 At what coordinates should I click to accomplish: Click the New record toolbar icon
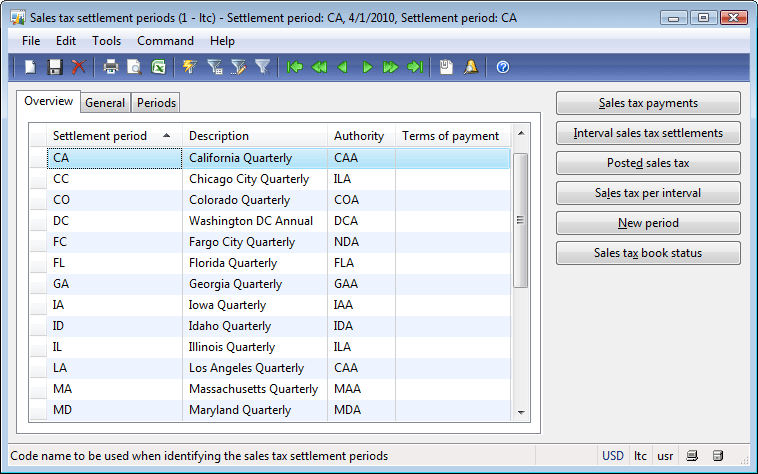pos(30,67)
